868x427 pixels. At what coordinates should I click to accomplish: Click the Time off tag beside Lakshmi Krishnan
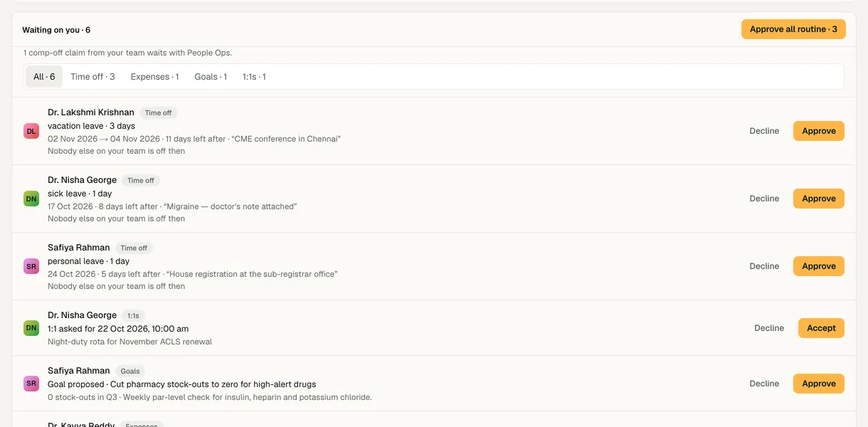point(158,112)
